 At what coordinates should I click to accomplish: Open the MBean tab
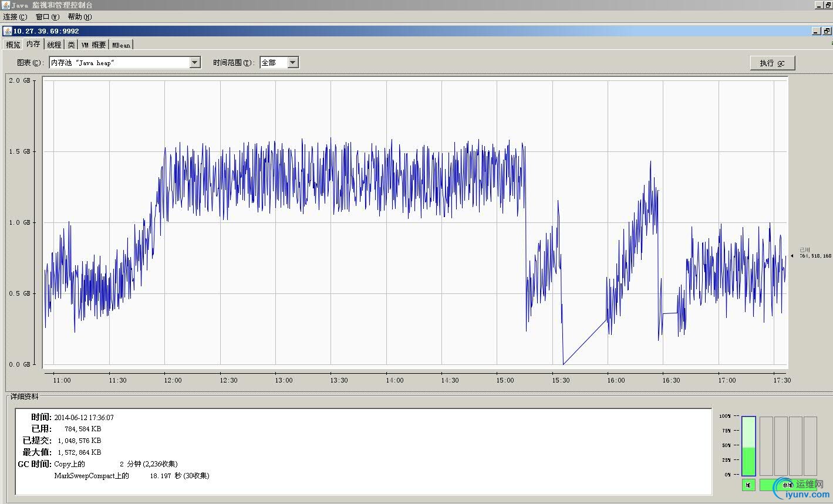click(122, 45)
